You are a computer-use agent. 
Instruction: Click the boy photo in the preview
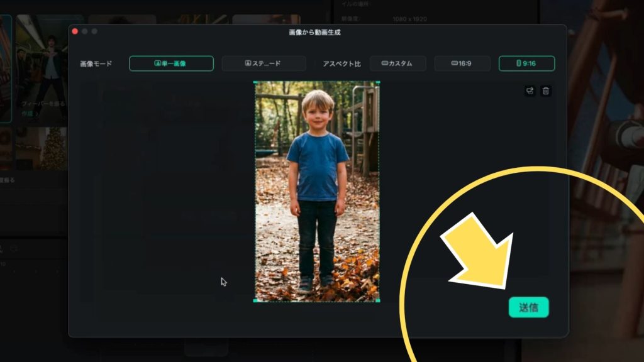317,189
